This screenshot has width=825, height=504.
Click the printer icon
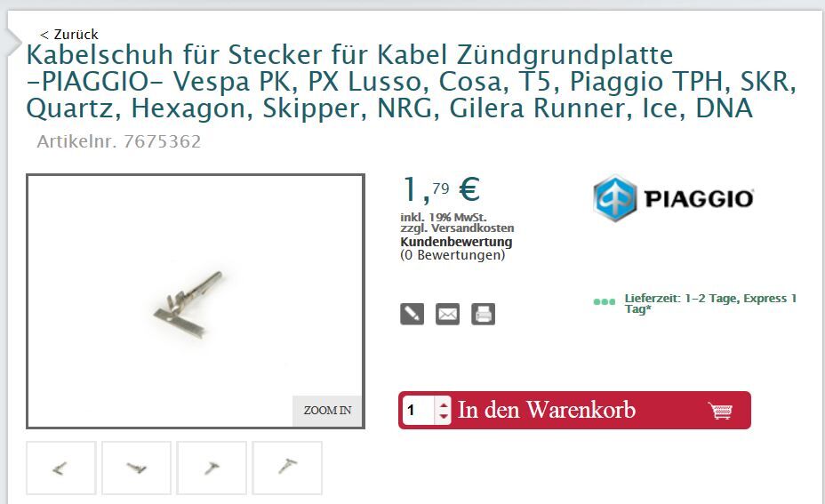click(483, 314)
